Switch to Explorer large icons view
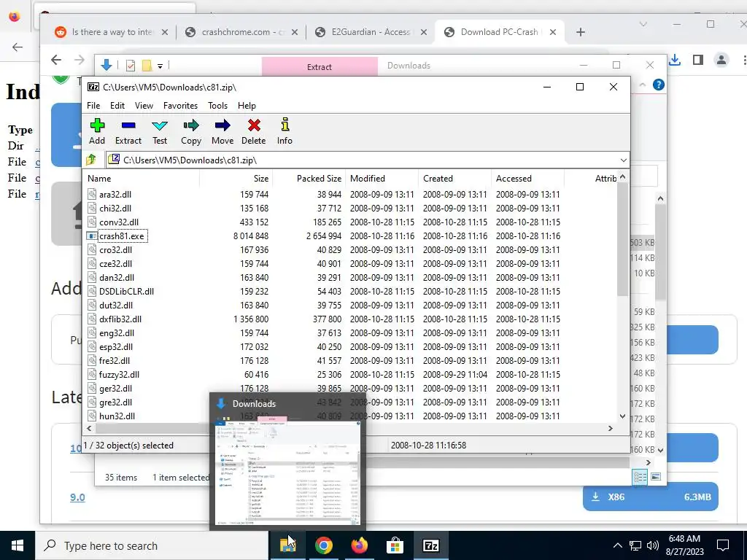This screenshot has width=747, height=560. tap(656, 477)
